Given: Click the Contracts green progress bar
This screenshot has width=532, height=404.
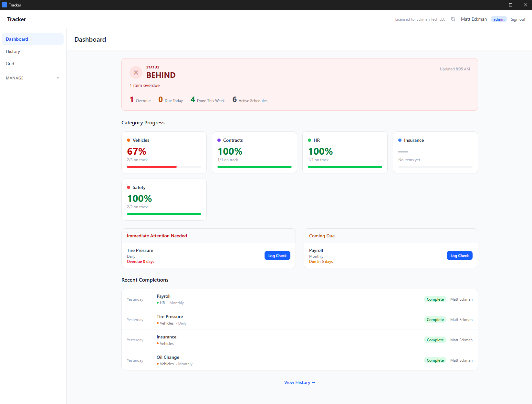Looking at the screenshot, I should coord(255,167).
